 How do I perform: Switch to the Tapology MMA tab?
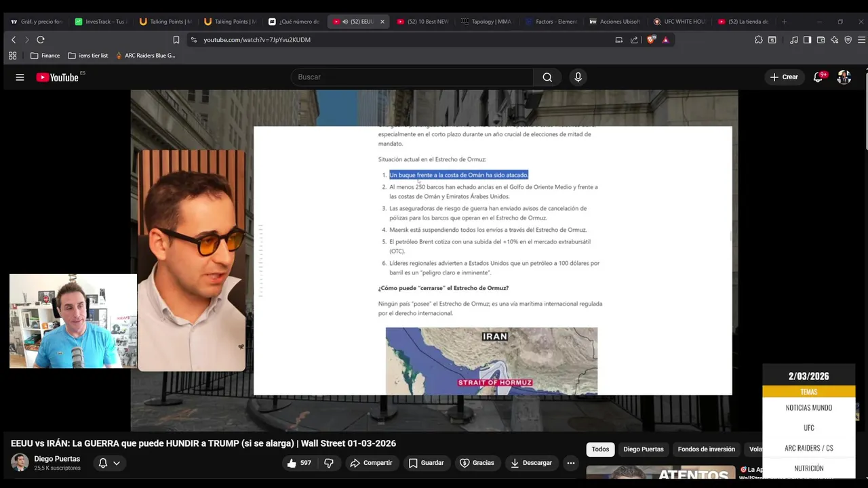[486, 22]
